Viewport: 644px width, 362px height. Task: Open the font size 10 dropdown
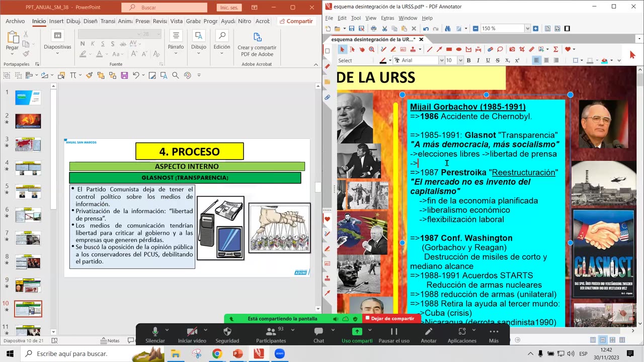coord(460,60)
